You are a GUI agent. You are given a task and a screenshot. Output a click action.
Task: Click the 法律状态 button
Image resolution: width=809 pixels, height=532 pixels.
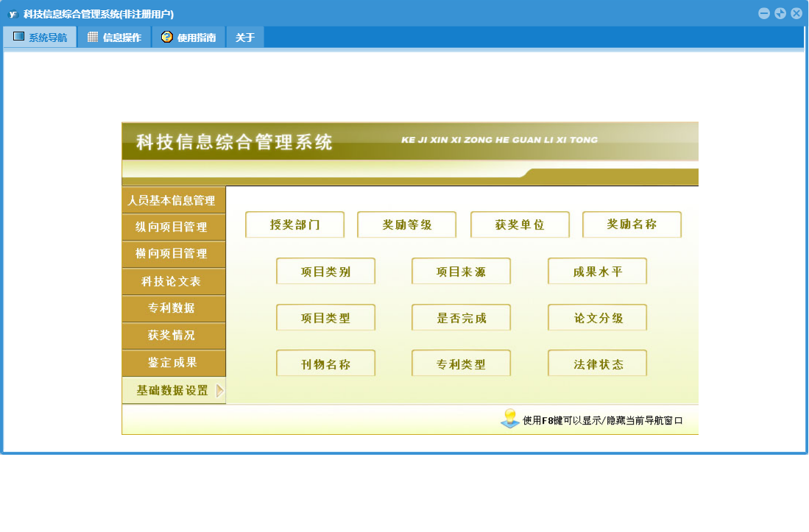pyautogui.click(x=597, y=363)
